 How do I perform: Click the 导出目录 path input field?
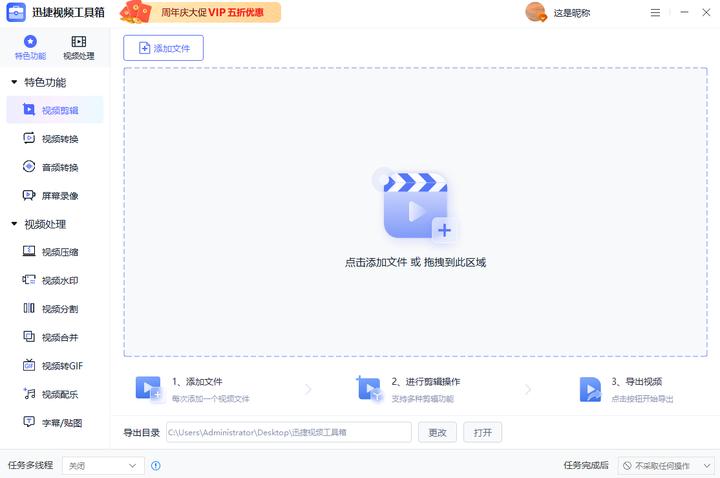click(288, 432)
